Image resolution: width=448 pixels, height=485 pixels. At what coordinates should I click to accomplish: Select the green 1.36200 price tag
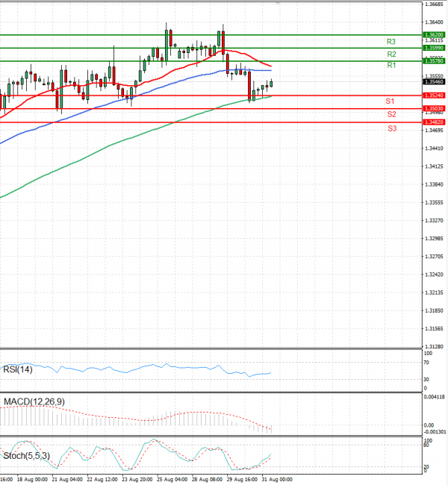point(434,35)
